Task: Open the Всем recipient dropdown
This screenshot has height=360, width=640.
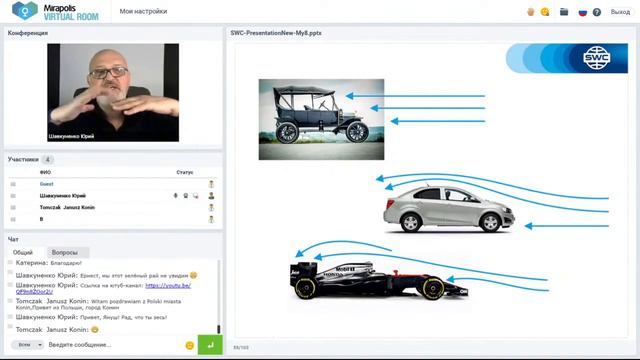Action: (27, 345)
